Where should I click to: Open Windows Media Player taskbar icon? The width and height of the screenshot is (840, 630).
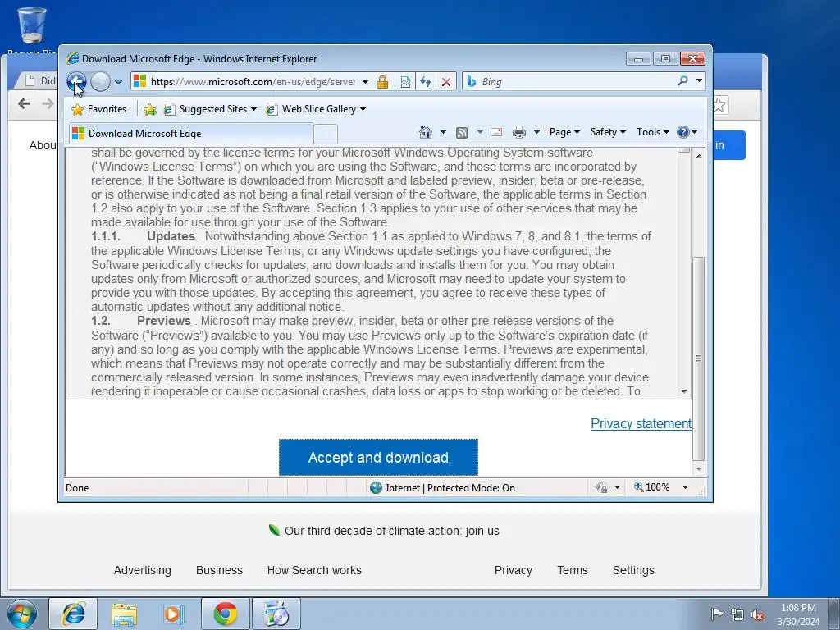[x=174, y=614]
